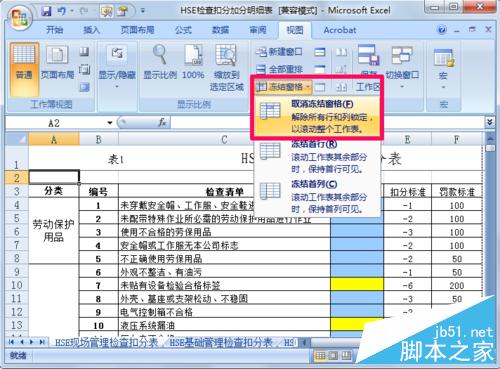Click the 检查清单 header cell
This screenshot has width=500, height=369.
point(224,191)
